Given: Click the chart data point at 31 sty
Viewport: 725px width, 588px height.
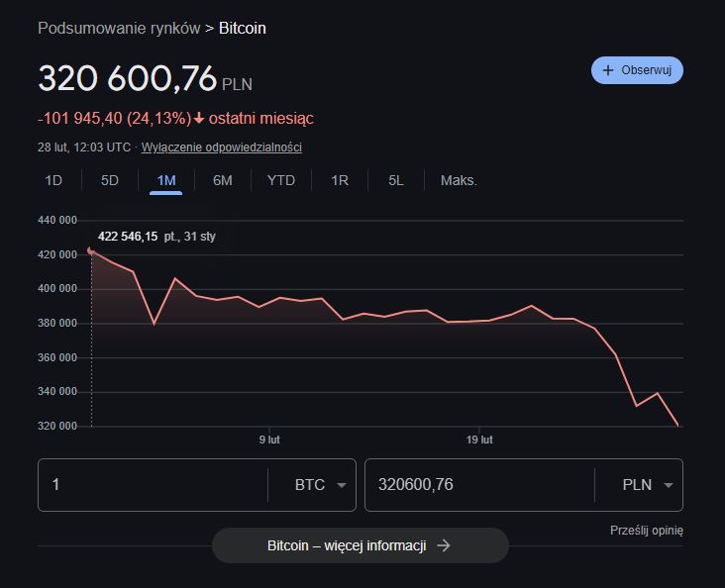Looking at the screenshot, I should tap(91, 250).
